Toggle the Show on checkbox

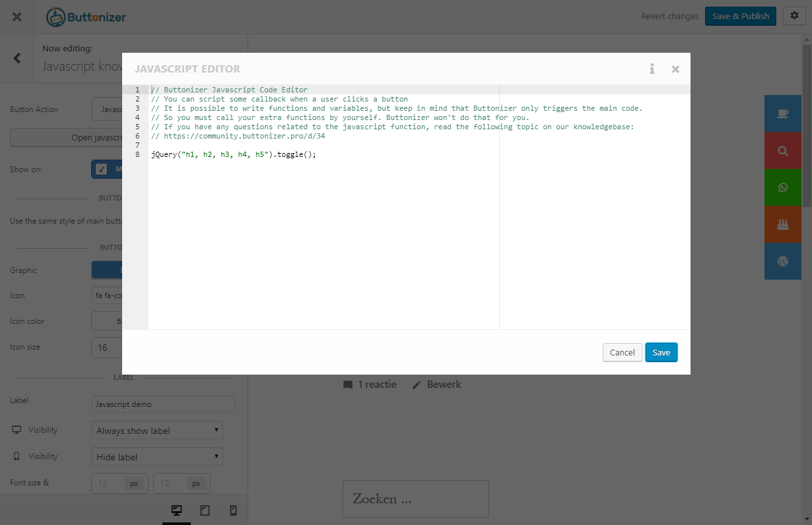point(102,170)
